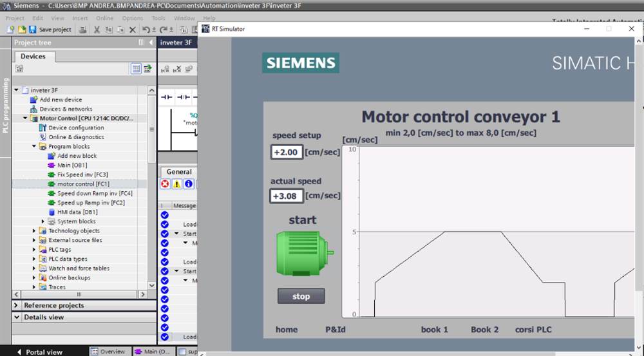Open the Project menu
This screenshot has width=644, height=356.
[x=15, y=18]
